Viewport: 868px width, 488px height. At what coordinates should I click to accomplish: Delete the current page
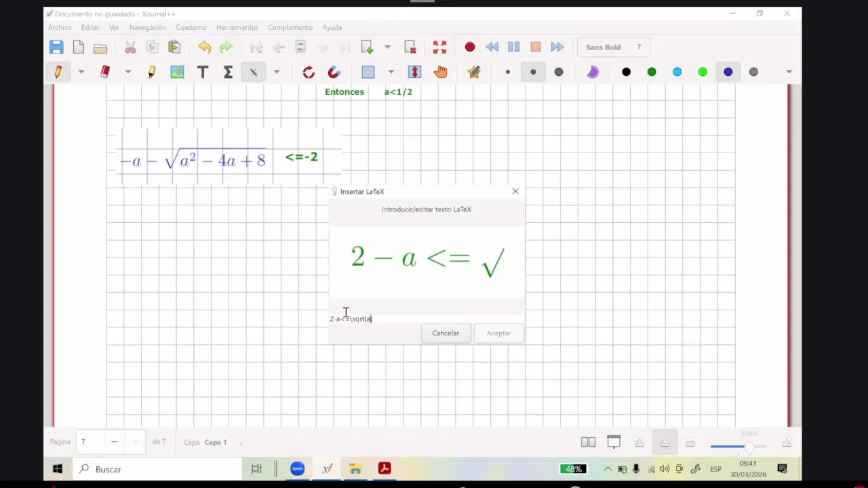pyautogui.click(x=410, y=47)
